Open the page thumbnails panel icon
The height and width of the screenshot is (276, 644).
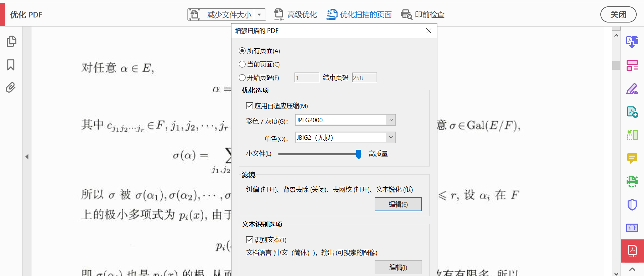click(11, 41)
